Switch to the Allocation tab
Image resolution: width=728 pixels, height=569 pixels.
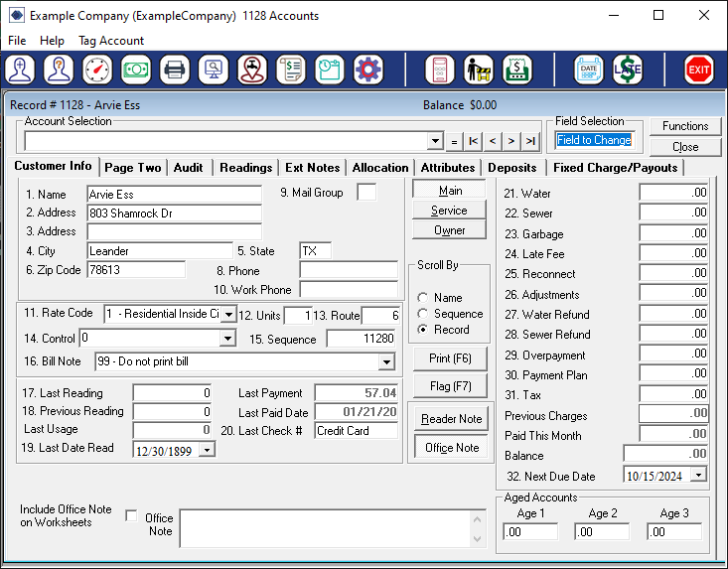[380, 168]
